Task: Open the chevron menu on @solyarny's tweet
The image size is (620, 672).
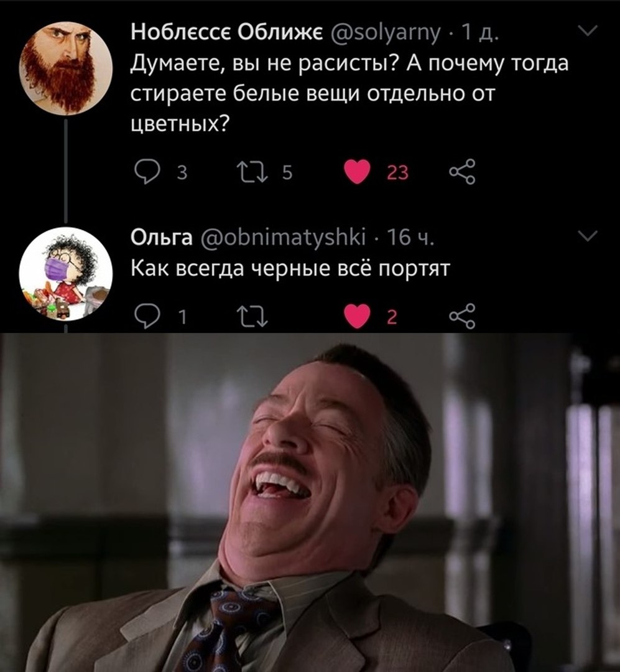Action: click(x=588, y=31)
